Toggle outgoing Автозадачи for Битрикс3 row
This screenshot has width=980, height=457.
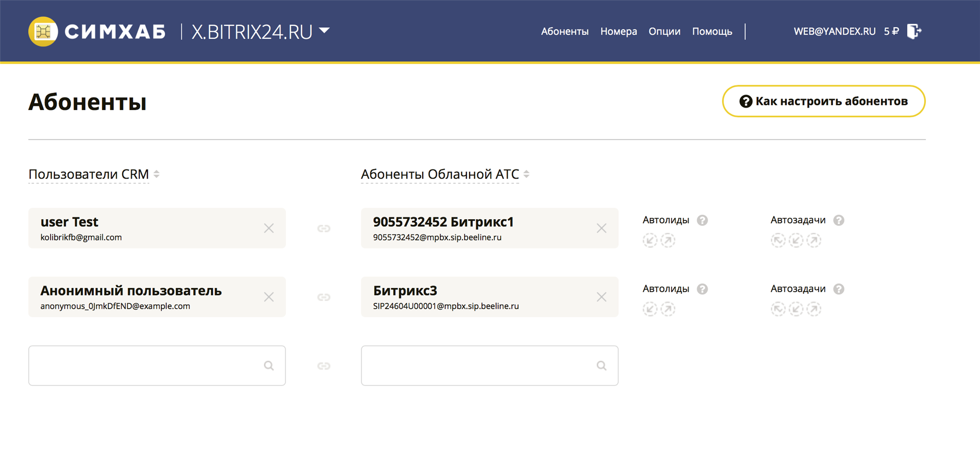[814, 309]
